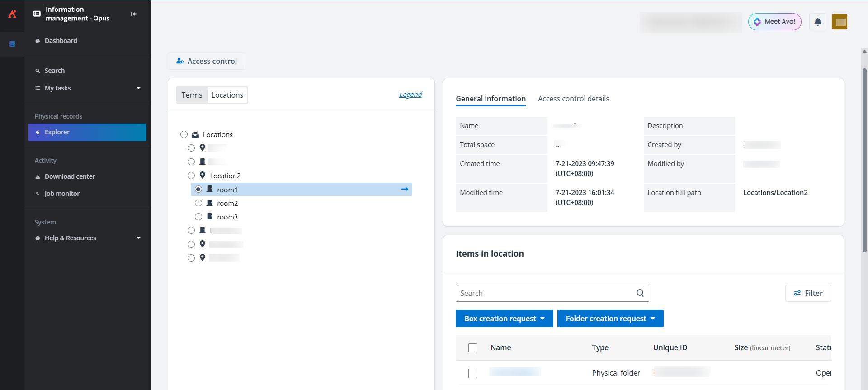Click the Access control button
Image resolution: width=868 pixels, height=390 pixels.
(x=207, y=61)
